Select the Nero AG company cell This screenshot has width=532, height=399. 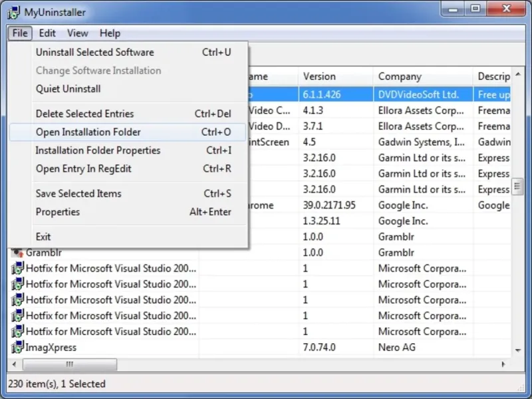point(398,347)
